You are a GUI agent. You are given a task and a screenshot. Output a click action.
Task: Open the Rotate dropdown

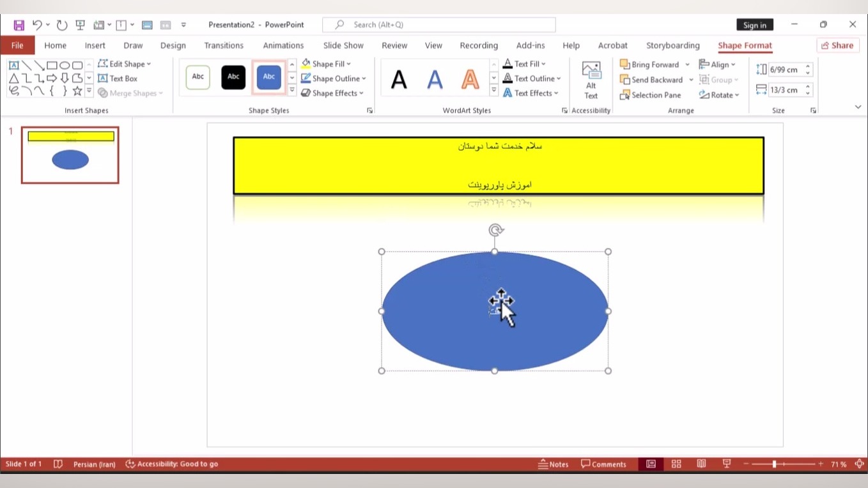click(719, 95)
